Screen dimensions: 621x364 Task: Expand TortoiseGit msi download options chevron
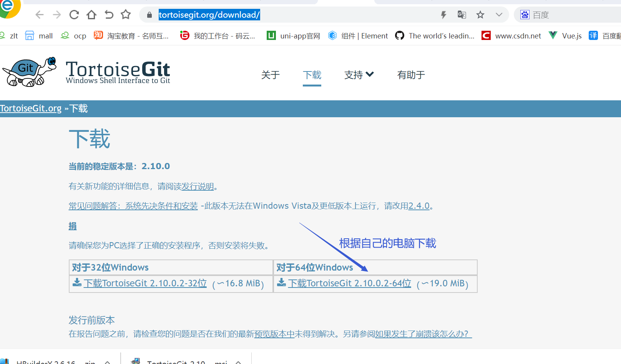tap(238, 362)
